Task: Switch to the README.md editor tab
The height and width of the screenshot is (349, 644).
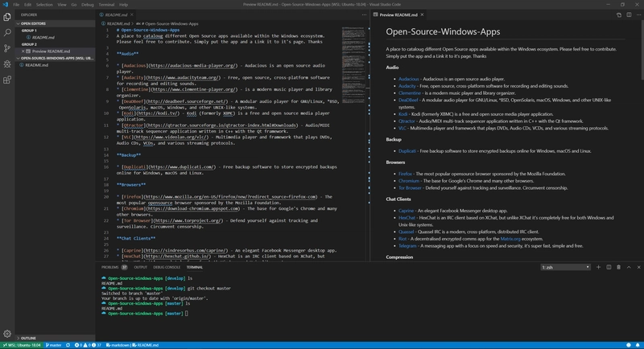Action: pyautogui.click(x=116, y=14)
